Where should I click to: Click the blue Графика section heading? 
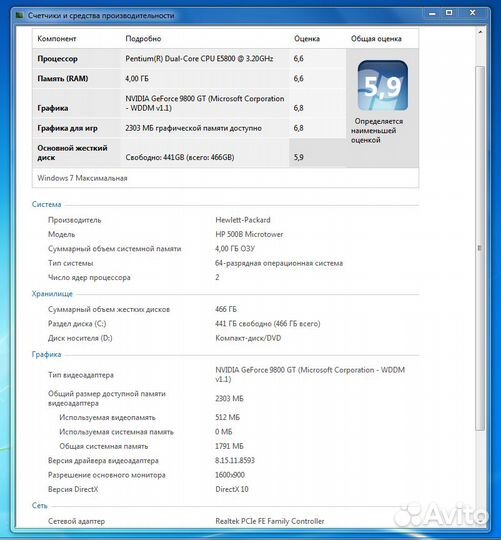pos(46,354)
